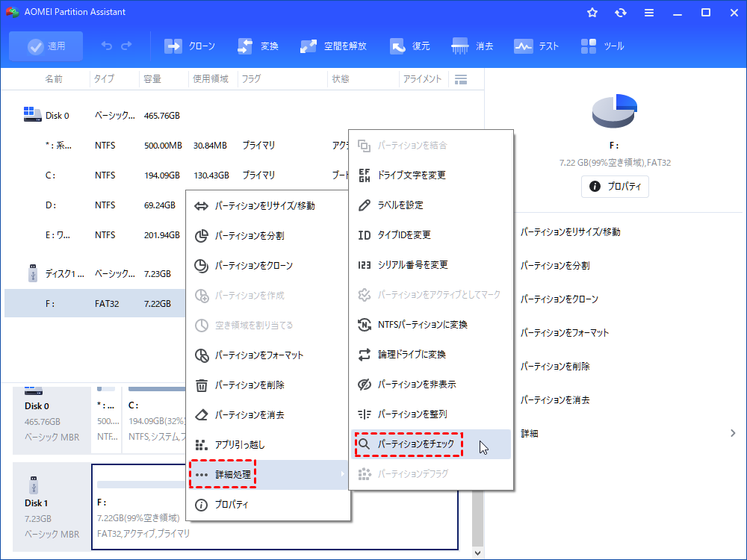
Task: Select the ディスク1 row in list
Action: 96,274
